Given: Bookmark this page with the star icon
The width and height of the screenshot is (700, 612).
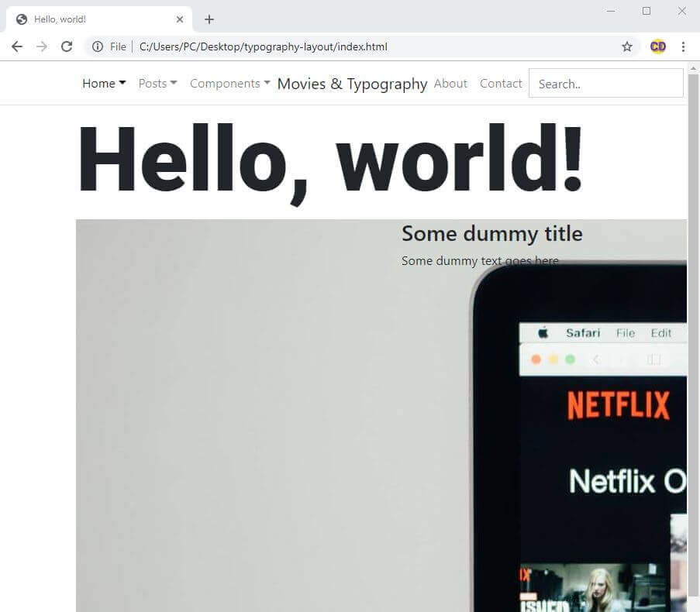Looking at the screenshot, I should point(627,46).
